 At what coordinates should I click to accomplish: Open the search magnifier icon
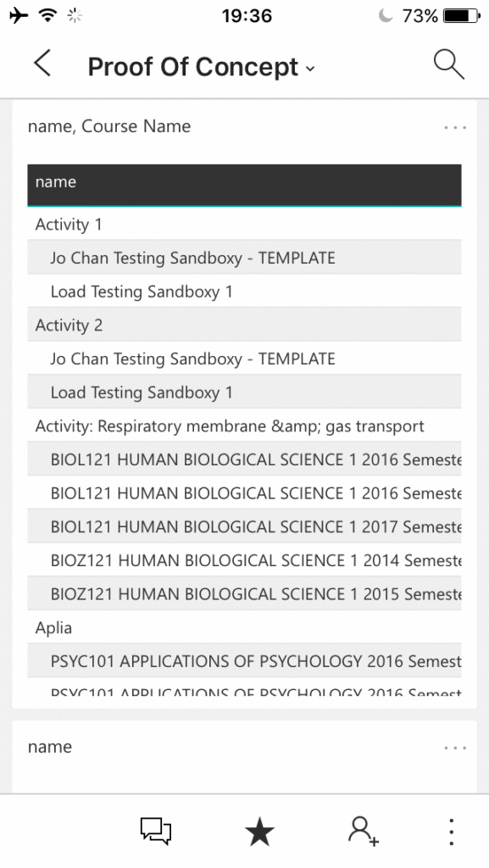(448, 64)
